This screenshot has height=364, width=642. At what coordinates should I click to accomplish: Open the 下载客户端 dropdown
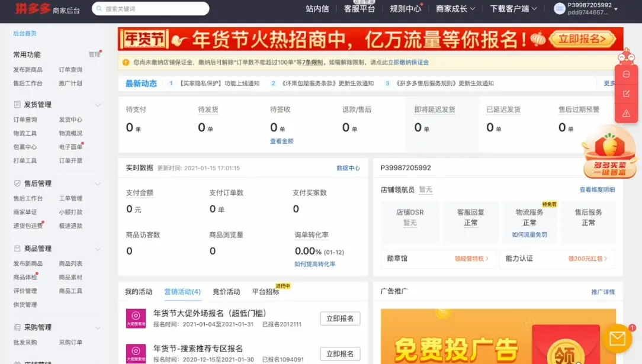point(513,9)
